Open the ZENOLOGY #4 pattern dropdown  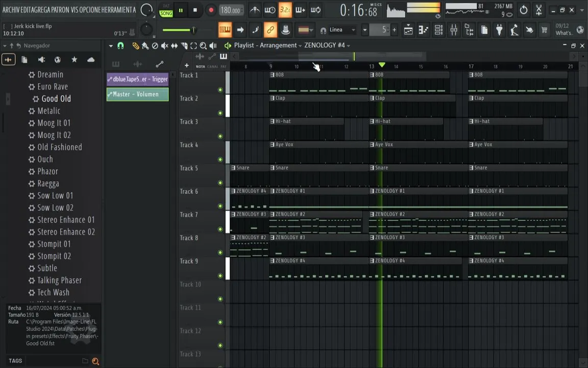click(x=349, y=46)
